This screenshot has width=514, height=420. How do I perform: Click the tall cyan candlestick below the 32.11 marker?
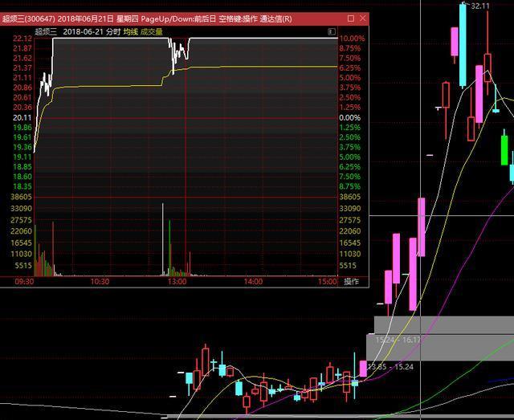coord(463,45)
